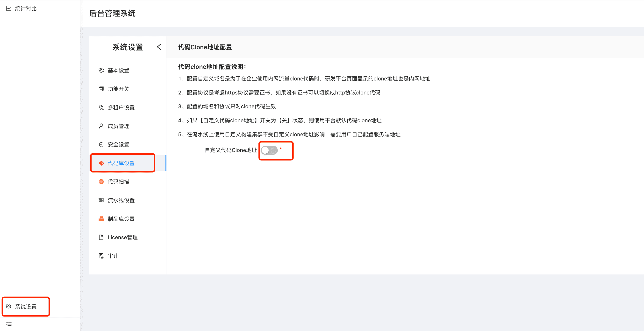Click the 功能开关 switch icon
The height and width of the screenshot is (331, 644).
click(101, 89)
